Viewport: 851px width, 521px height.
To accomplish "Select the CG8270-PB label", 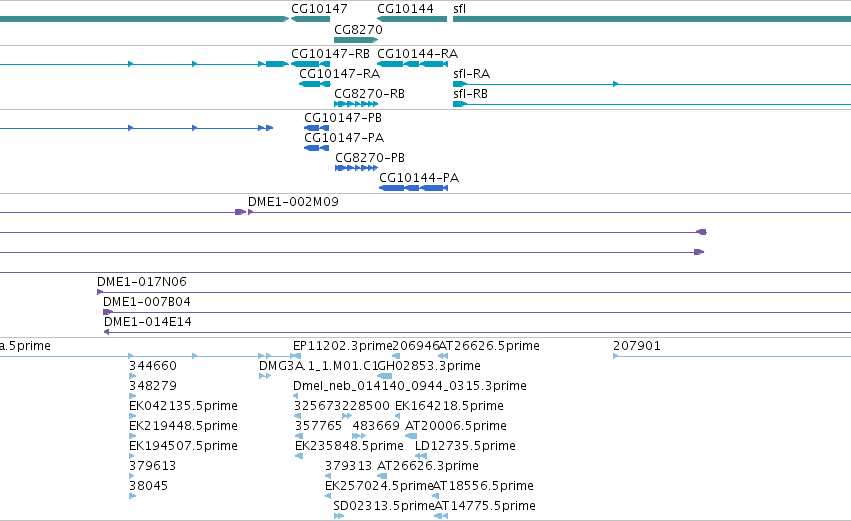I will pyautogui.click(x=370, y=158).
